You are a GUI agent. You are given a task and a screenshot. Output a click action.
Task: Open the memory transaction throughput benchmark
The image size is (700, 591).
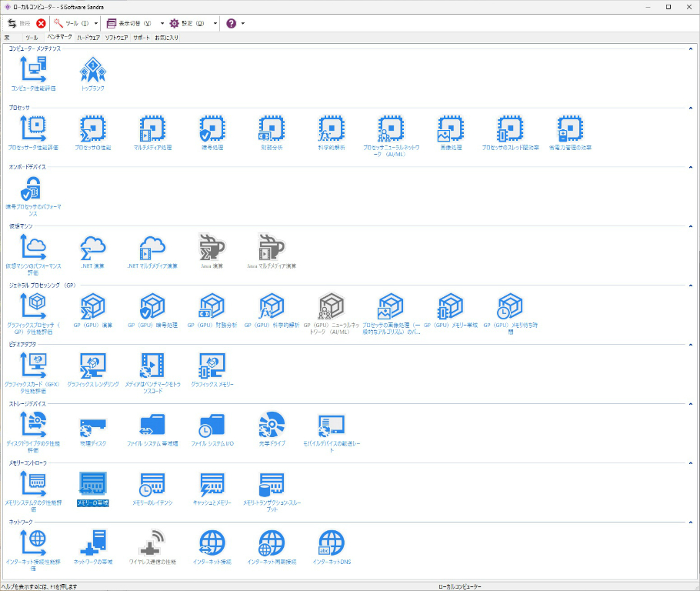pyautogui.click(x=272, y=492)
